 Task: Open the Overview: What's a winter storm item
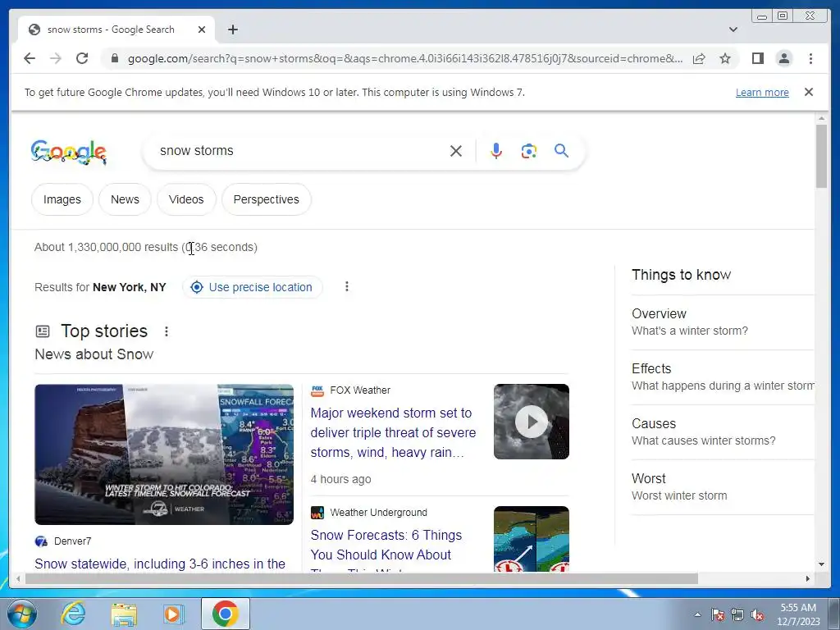(723, 322)
